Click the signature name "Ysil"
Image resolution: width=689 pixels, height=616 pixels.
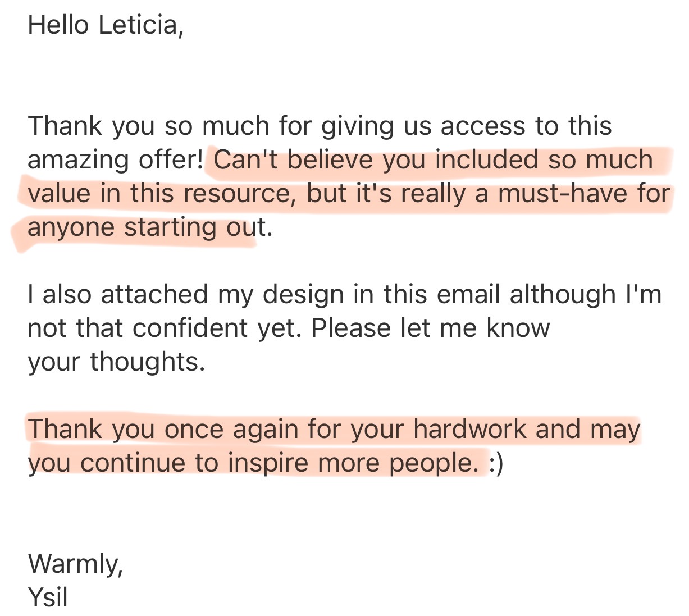click(48, 597)
